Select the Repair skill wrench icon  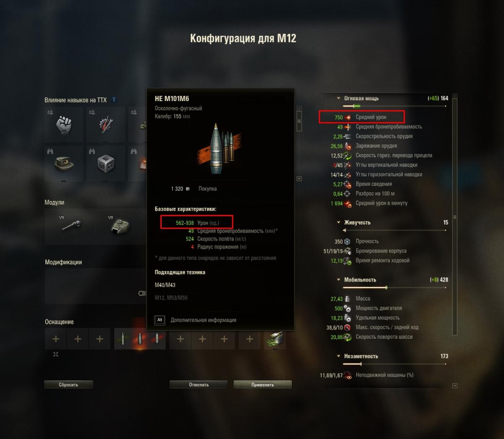[x=105, y=125]
